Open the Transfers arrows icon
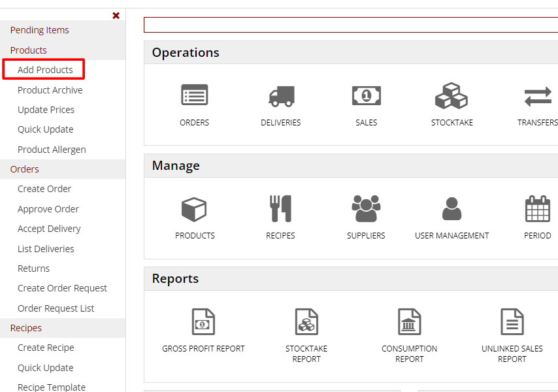558x392 pixels. tap(538, 97)
